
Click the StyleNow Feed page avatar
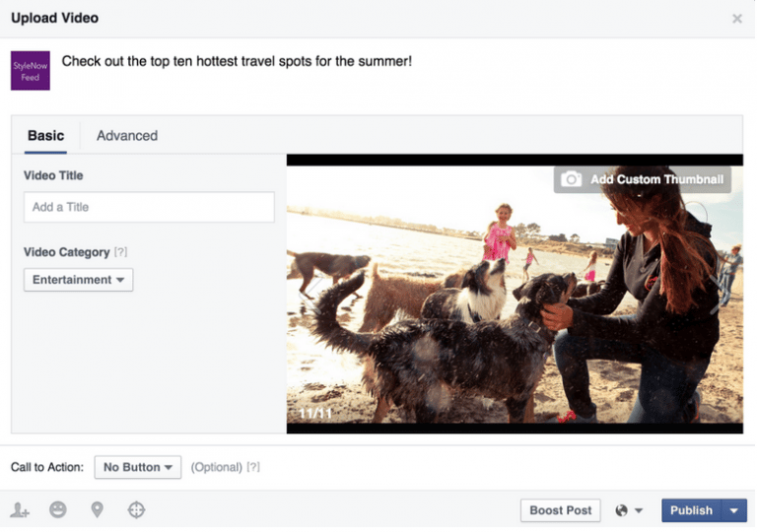(31, 71)
